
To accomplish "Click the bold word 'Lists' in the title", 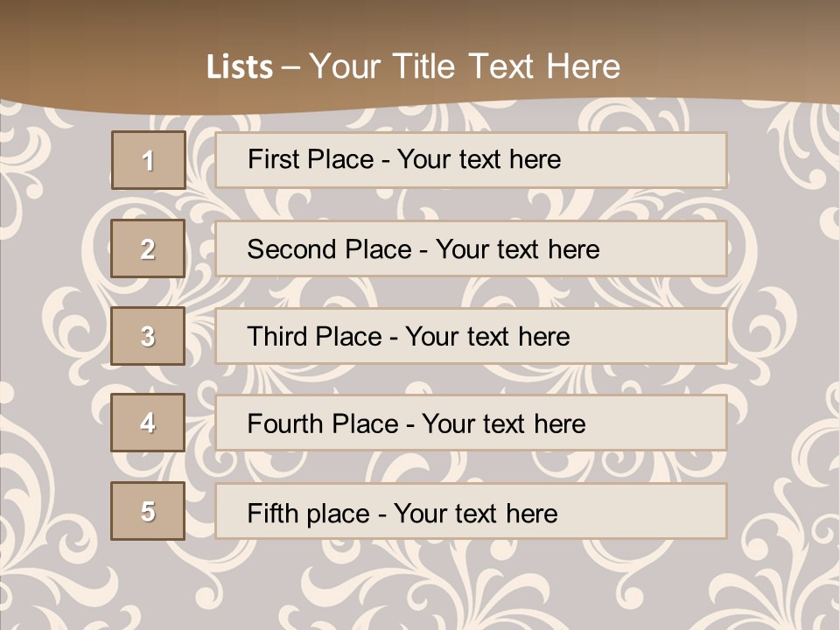I will (240, 67).
